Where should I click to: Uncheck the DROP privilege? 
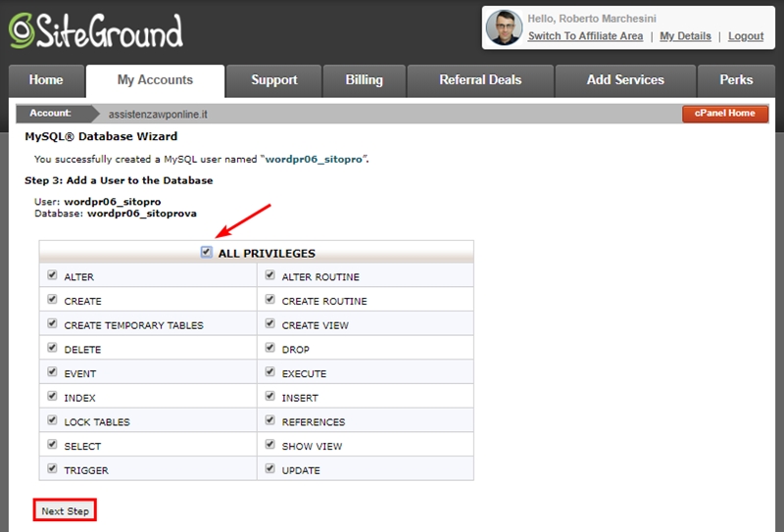click(270, 348)
